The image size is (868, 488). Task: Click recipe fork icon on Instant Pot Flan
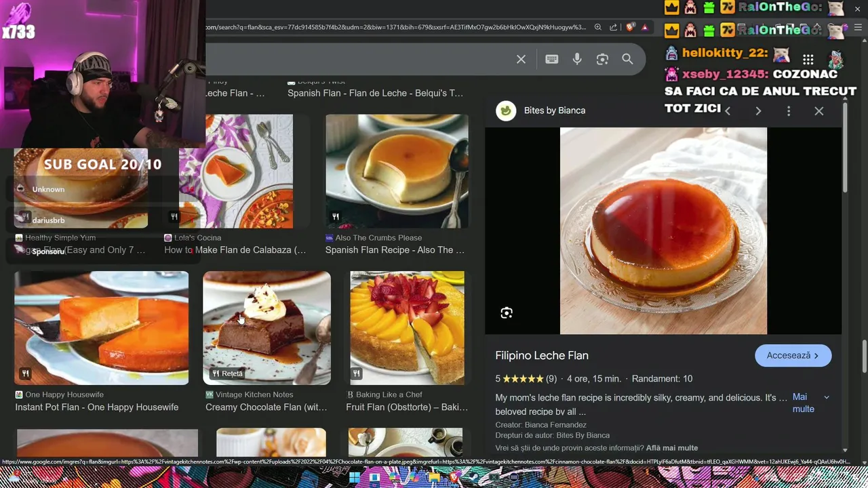tap(25, 373)
